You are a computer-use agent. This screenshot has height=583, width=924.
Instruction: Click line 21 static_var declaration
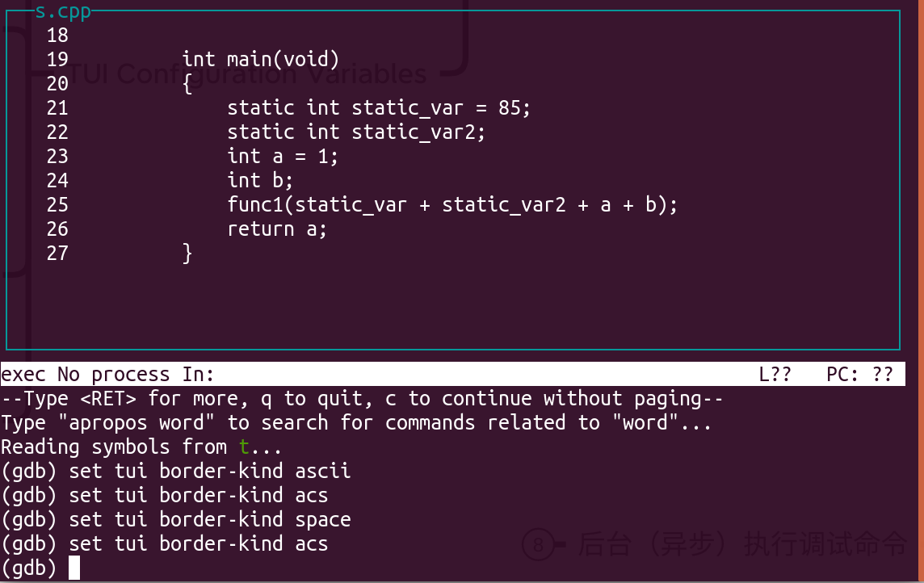379,107
